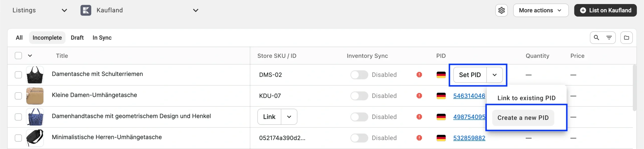Toggle inventory sync for KDU-07
The image size is (644, 149).
tap(359, 96)
